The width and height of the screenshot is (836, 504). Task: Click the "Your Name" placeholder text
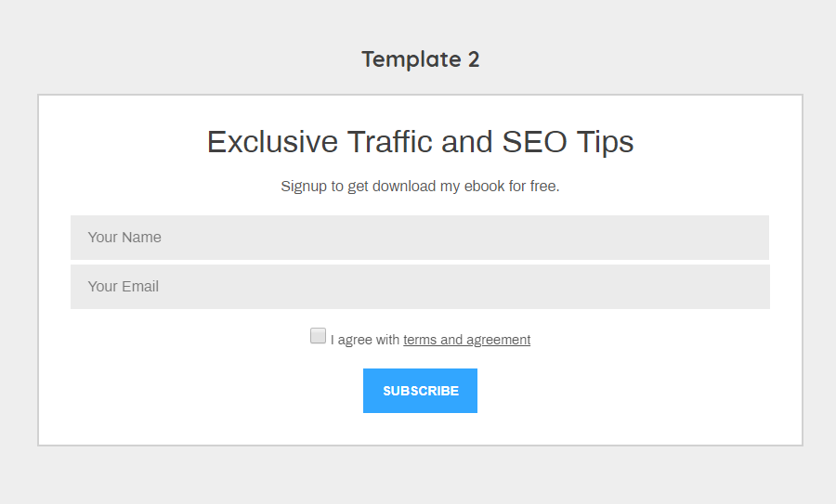[x=124, y=238]
